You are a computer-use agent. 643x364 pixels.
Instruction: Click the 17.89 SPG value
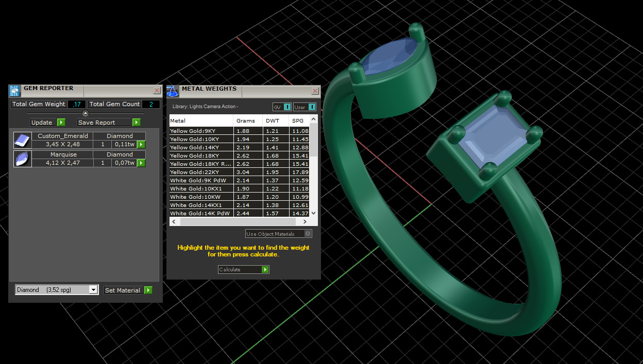(x=300, y=172)
